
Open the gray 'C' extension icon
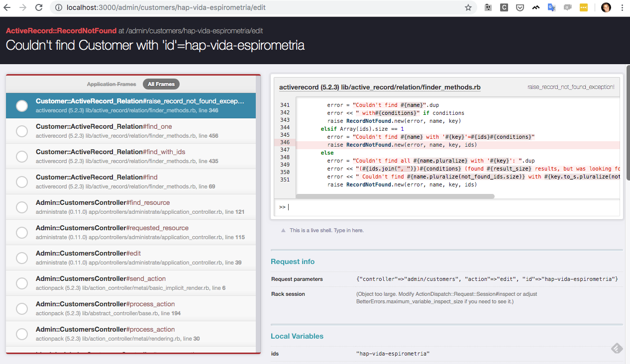point(504,8)
